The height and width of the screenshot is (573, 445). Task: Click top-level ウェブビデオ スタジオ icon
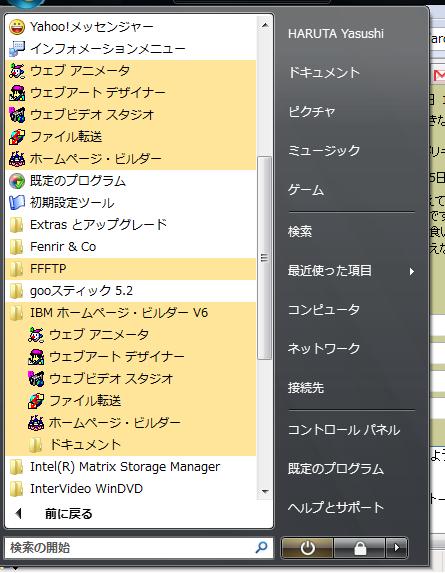17,115
